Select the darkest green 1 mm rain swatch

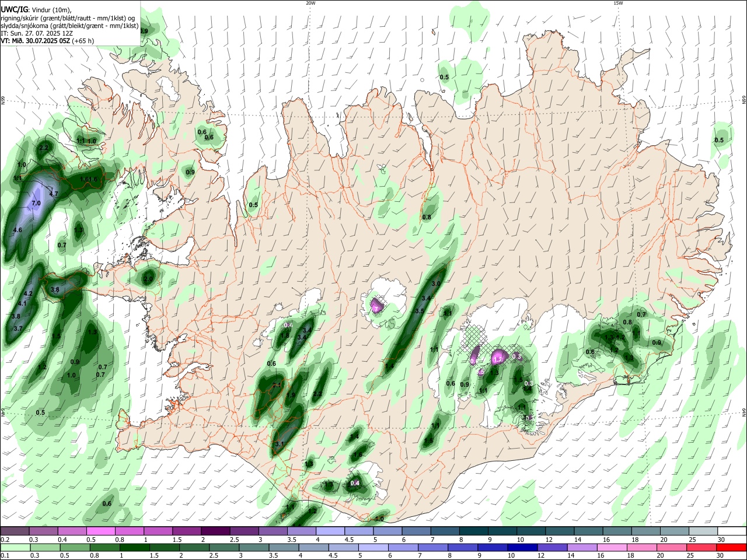click(x=135, y=547)
